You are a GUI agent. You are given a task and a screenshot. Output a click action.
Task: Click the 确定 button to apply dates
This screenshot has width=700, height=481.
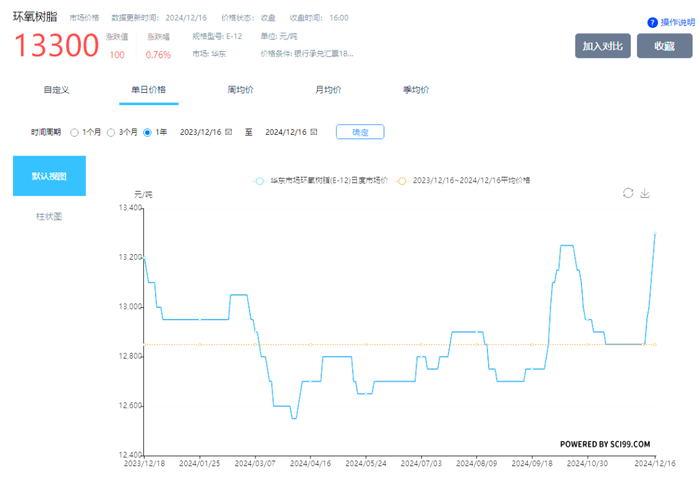360,132
